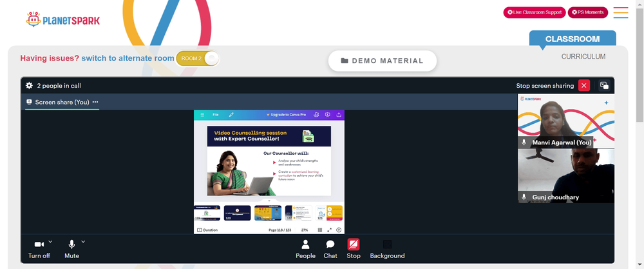Click Manvi Agarwal video tile
This screenshot has width=644, height=269.
566,121
